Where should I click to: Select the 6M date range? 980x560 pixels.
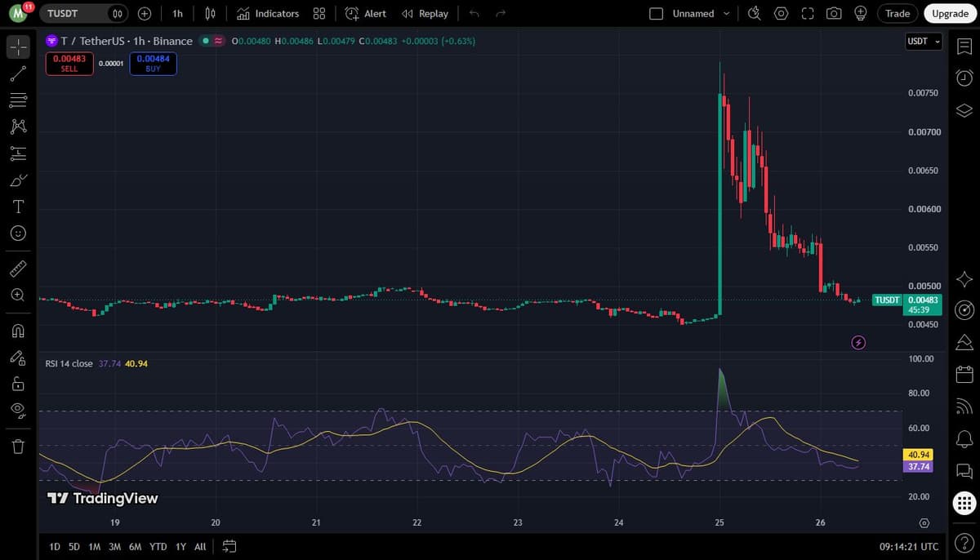(x=135, y=546)
